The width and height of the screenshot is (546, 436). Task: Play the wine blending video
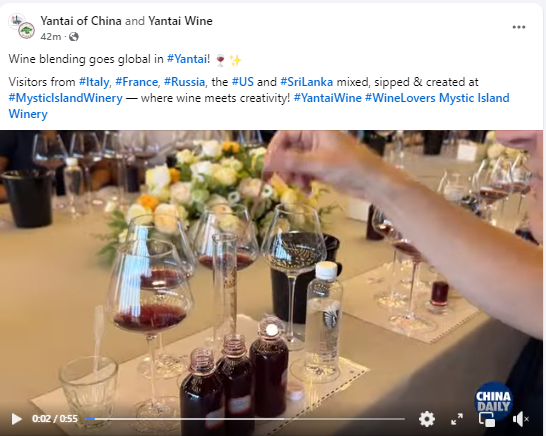click(x=16, y=419)
